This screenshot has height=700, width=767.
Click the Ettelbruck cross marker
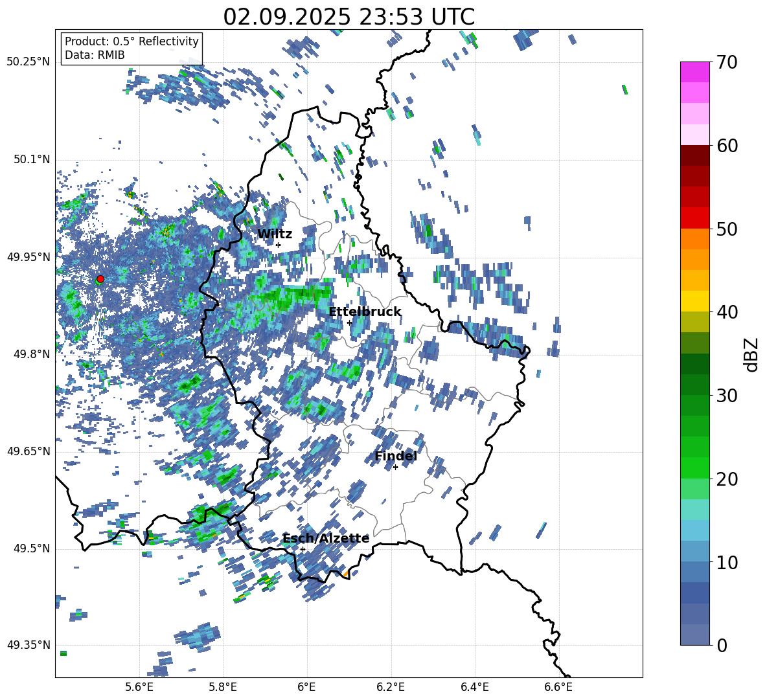tap(349, 322)
